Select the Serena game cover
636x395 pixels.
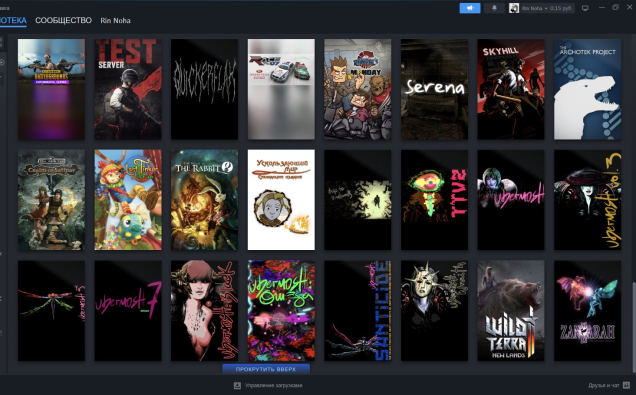click(434, 89)
